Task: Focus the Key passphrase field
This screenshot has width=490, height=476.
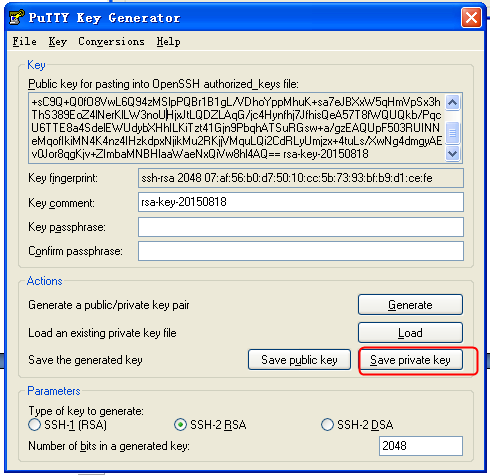Action: click(x=301, y=227)
